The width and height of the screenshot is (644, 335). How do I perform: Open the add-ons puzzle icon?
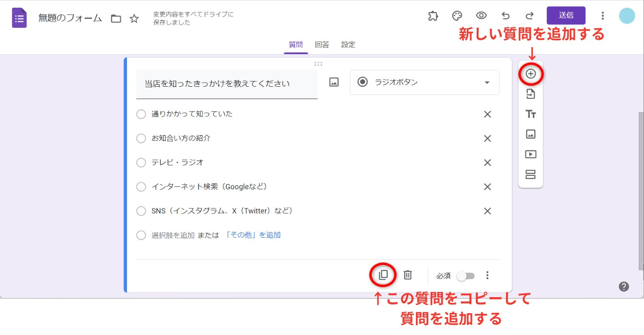click(433, 16)
